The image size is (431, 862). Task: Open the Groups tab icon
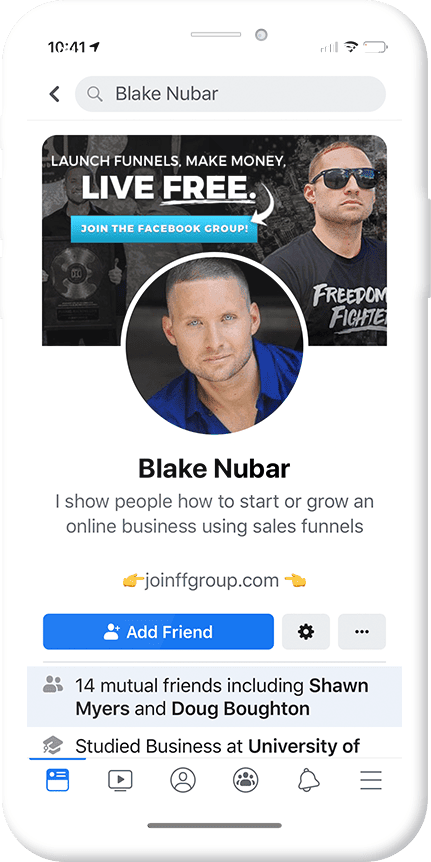[x=245, y=780]
